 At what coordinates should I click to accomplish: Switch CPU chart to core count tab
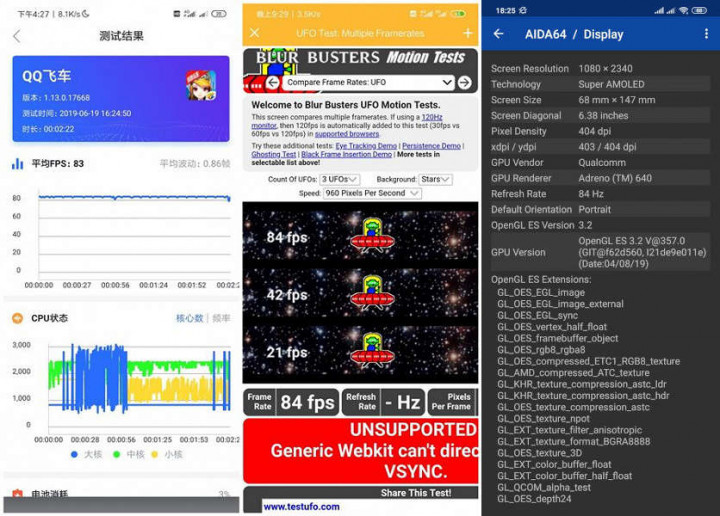190,318
